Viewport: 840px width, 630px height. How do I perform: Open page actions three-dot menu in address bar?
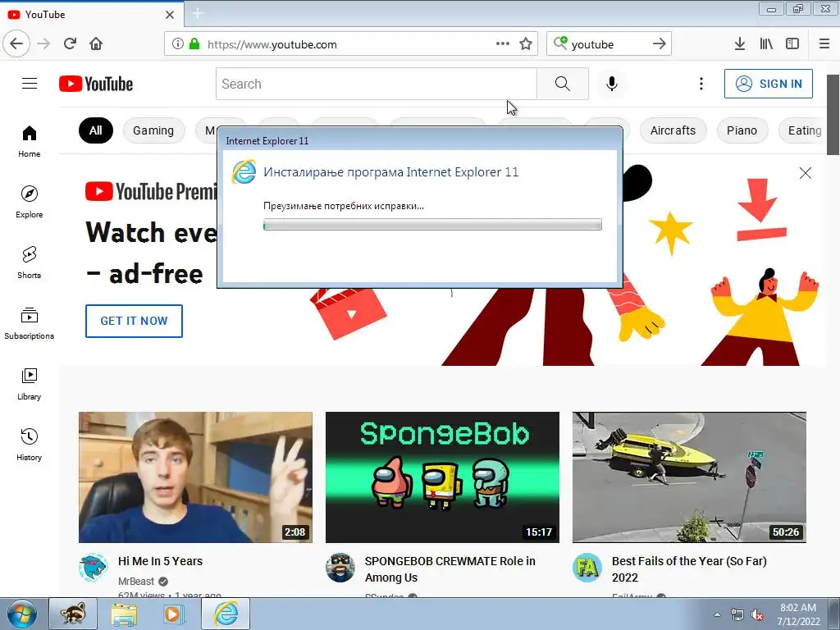pyautogui.click(x=503, y=43)
